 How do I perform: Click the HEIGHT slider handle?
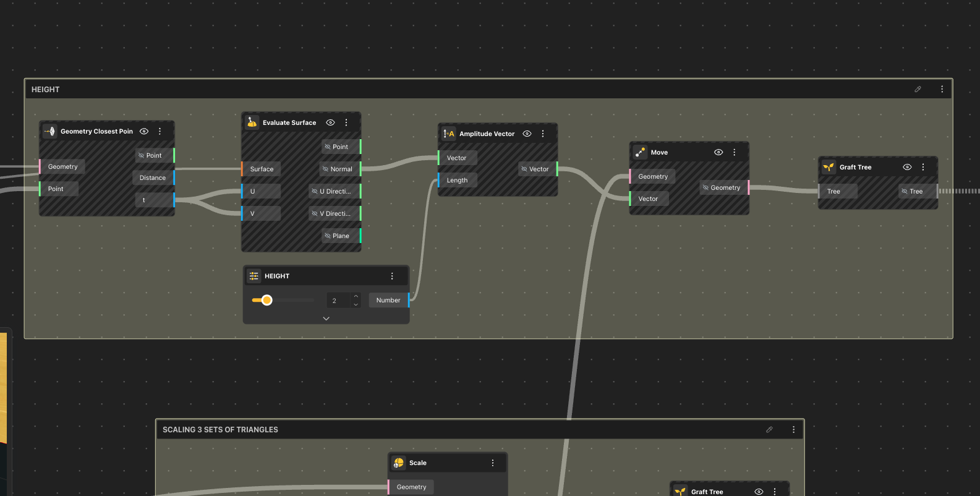tap(266, 300)
